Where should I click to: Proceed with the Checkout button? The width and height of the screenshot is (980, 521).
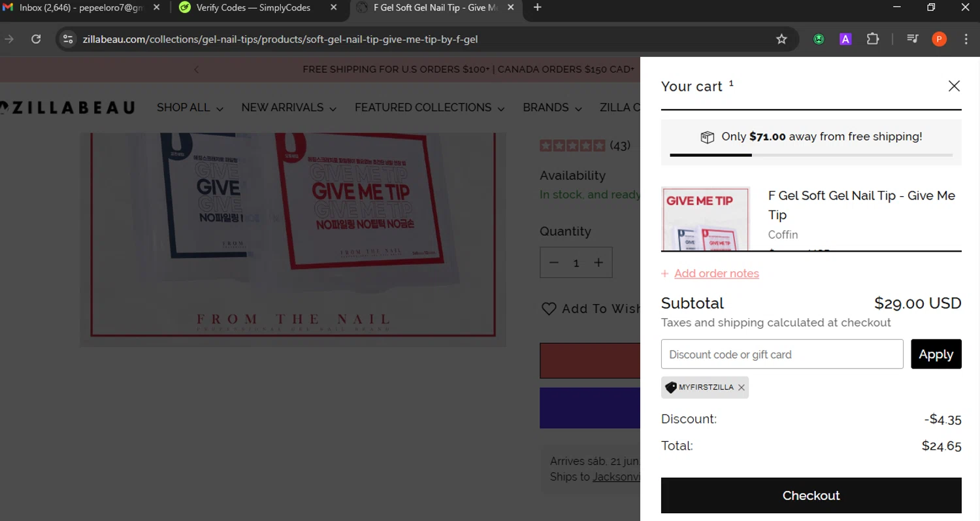pos(811,496)
